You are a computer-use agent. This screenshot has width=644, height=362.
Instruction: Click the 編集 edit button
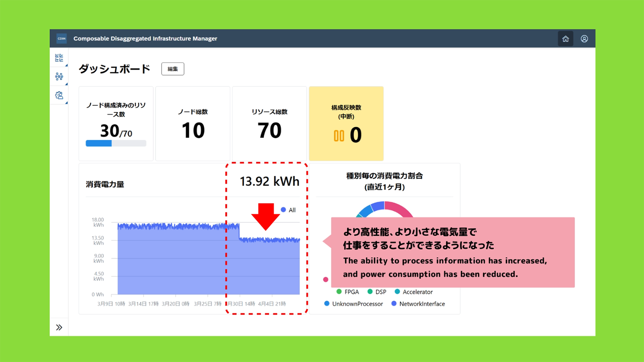[173, 69]
